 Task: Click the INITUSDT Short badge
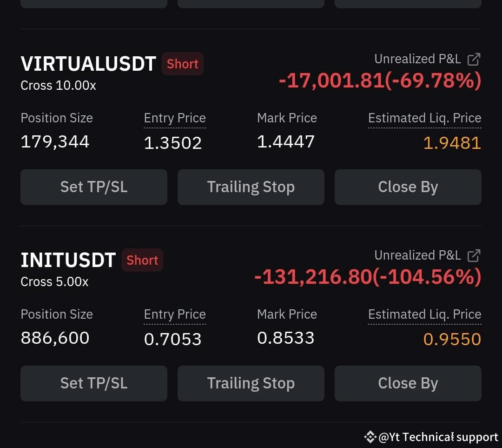[142, 260]
